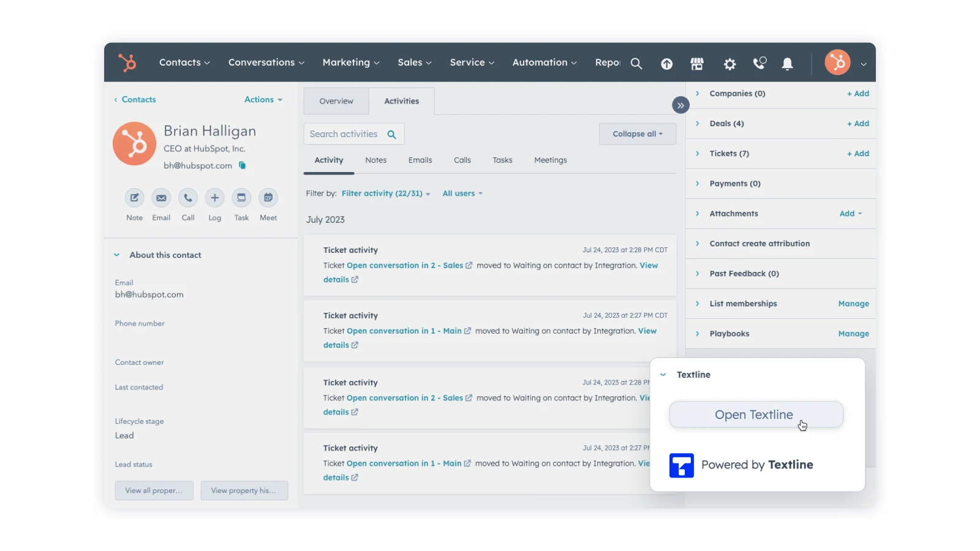
Task: Select the Calls activity tab
Action: click(x=462, y=160)
